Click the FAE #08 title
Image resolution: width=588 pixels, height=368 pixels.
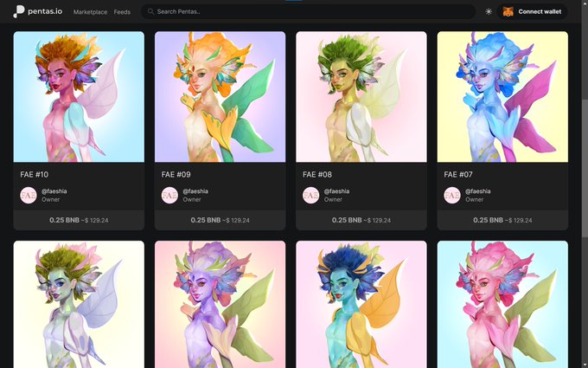click(317, 175)
